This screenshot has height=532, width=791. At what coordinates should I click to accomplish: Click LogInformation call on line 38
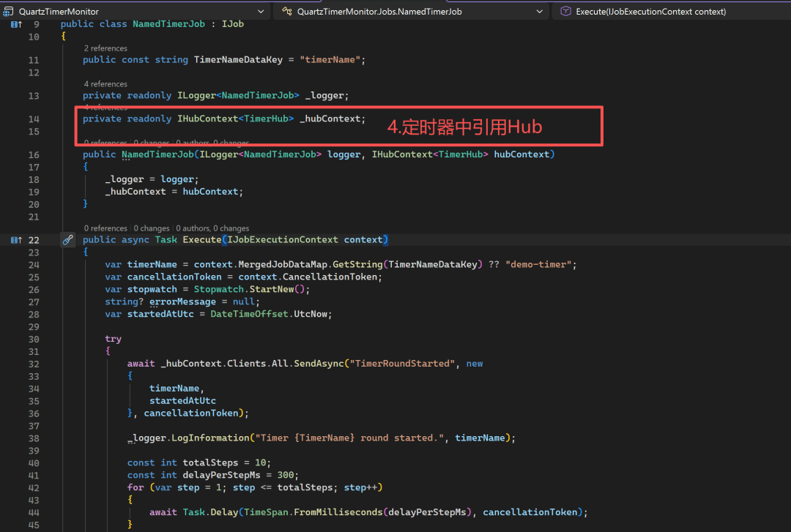click(x=210, y=438)
